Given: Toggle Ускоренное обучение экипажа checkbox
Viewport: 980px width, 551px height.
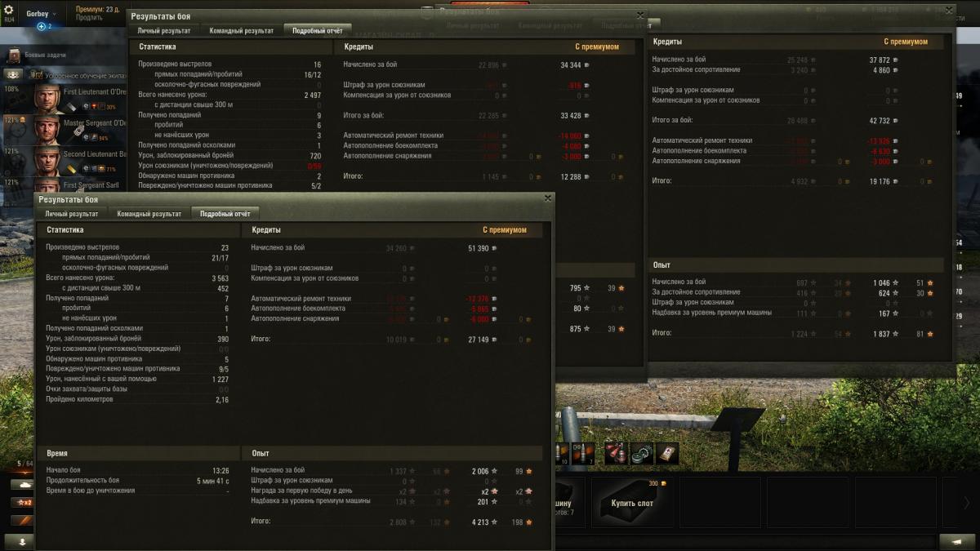Looking at the screenshot, I should click(38, 74).
